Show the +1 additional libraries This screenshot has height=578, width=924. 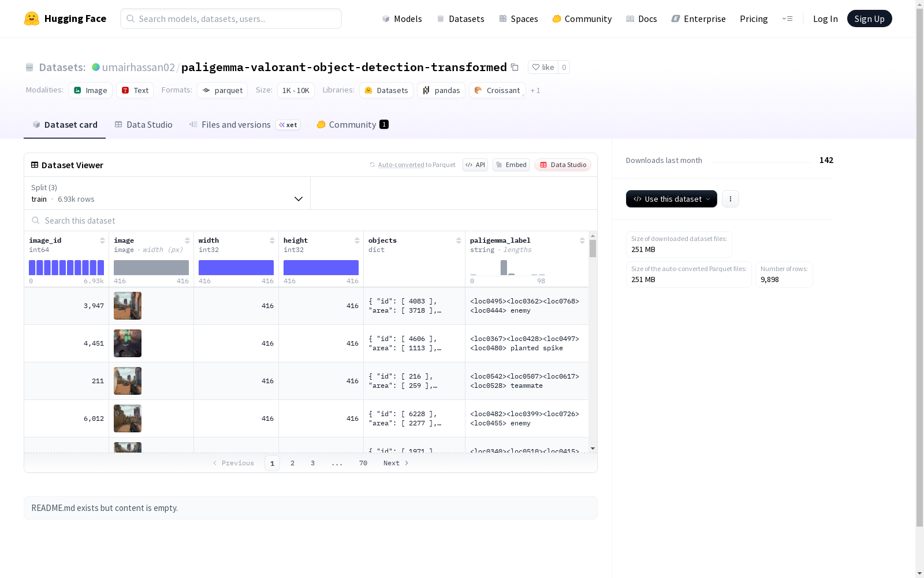click(x=535, y=90)
